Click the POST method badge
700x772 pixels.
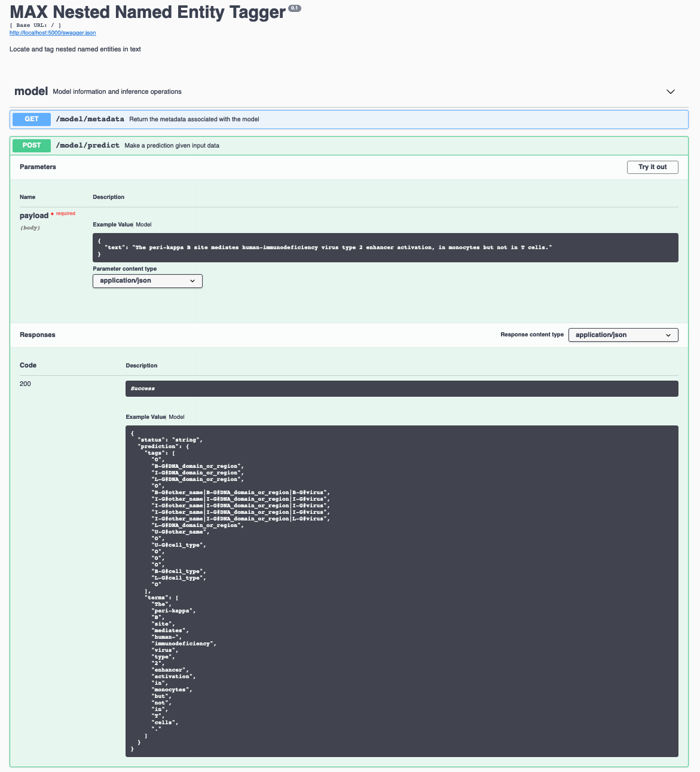coord(32,146)
